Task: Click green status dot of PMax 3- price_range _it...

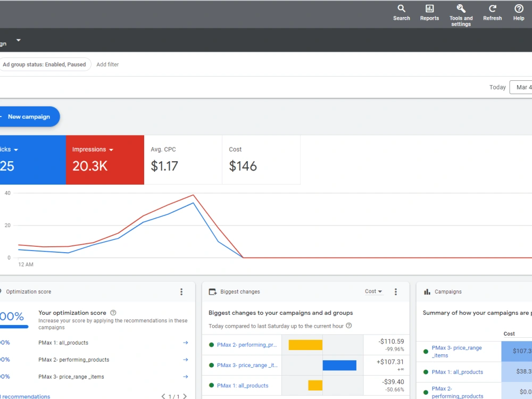Action: [211, 365]
